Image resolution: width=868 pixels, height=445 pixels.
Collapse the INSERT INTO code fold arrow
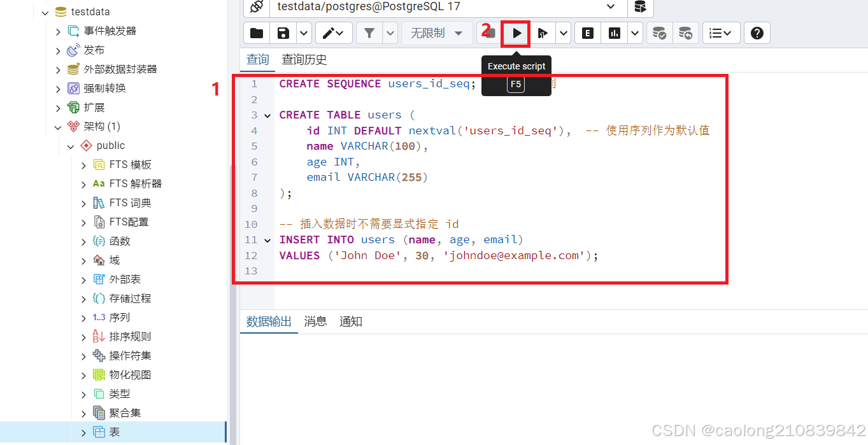click(267, 240)
